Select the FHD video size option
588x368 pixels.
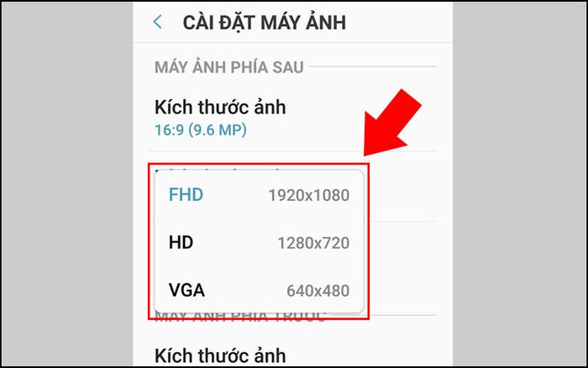(259, 195)
